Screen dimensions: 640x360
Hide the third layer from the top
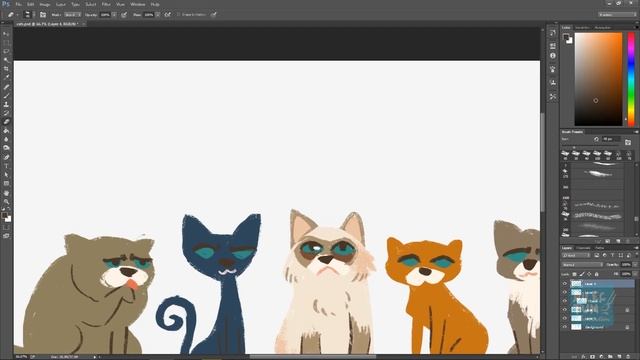565,301
